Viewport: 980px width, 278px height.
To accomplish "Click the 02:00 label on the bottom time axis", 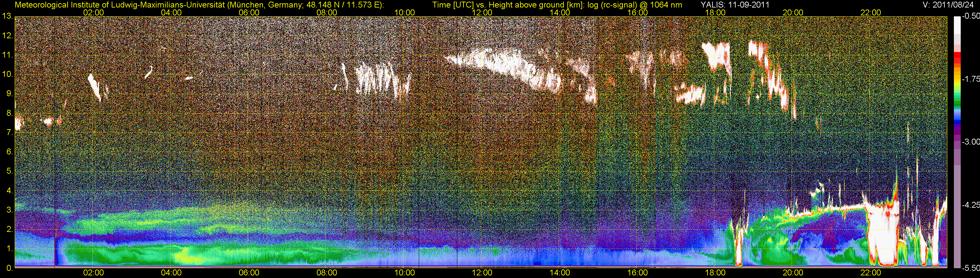I will pos(93,273).
